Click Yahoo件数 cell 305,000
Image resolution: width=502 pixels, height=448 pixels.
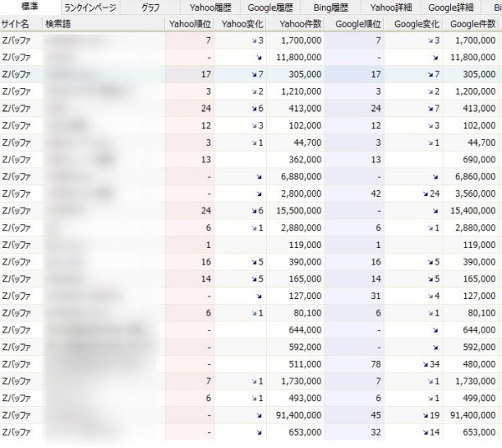(x=295, y=75)
